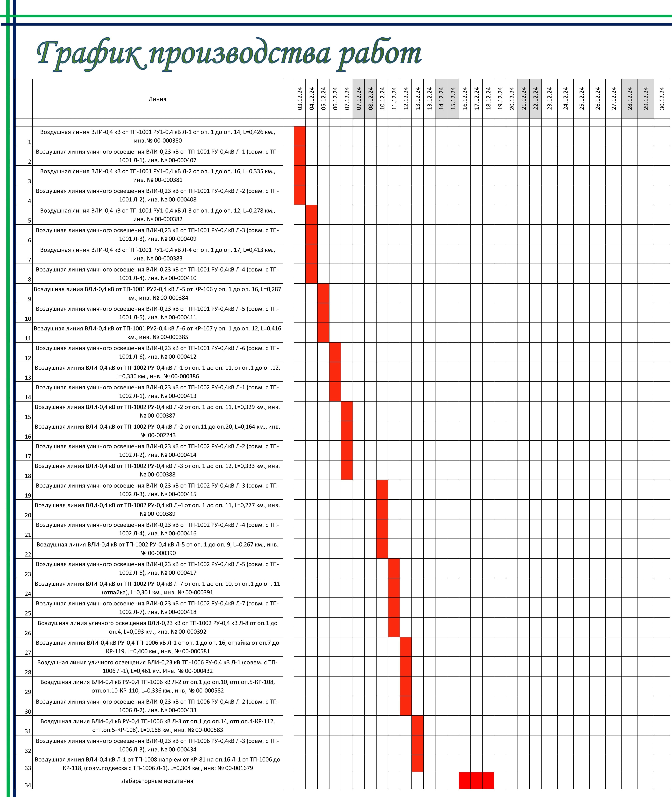Click the 13.12.24 date header next to 12.12.24

[x=418, y=99]
